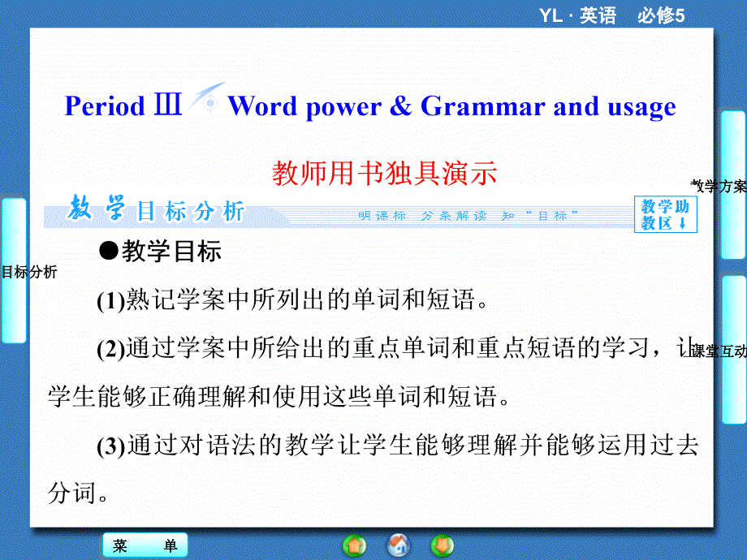Click the Word power & Grammar title text

point(451,106)
